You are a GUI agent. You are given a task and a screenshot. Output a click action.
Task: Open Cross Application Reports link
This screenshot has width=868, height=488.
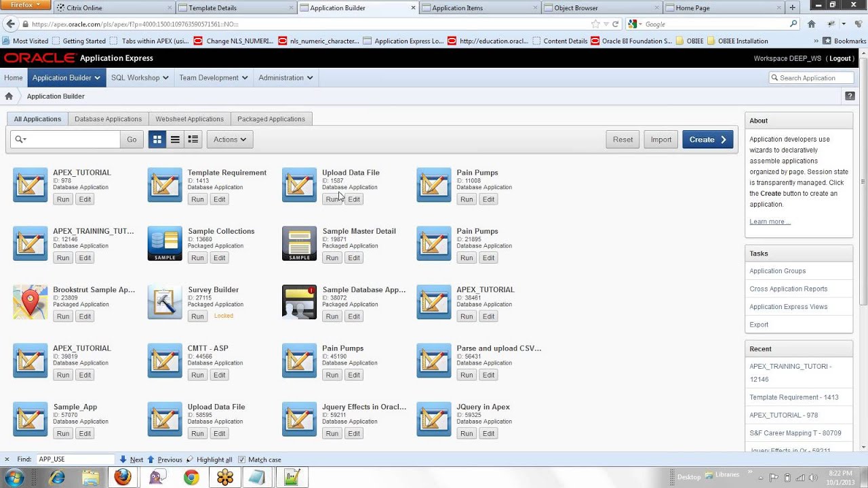tap(788, 289)
